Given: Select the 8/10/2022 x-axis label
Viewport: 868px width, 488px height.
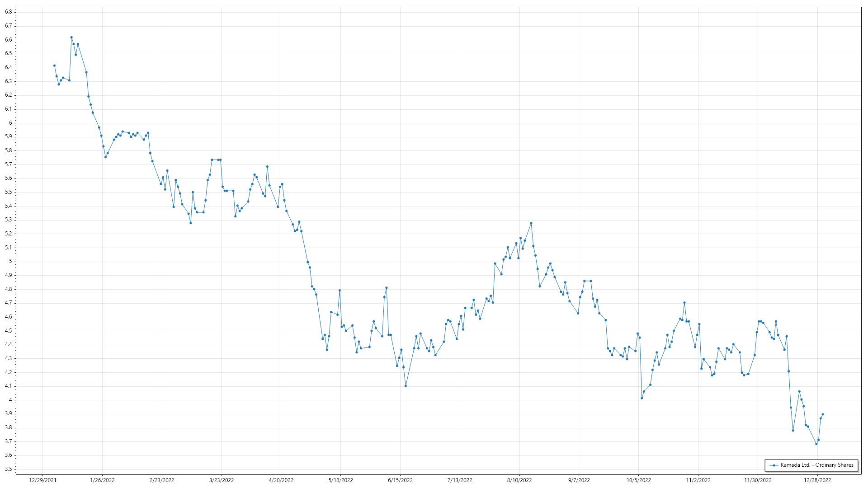Looking at the screenshot, I should click(x=519, y=480).
